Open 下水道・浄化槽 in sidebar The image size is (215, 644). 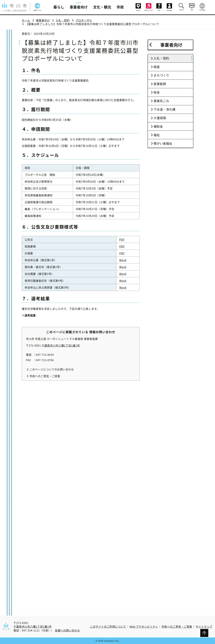point(170,109)
